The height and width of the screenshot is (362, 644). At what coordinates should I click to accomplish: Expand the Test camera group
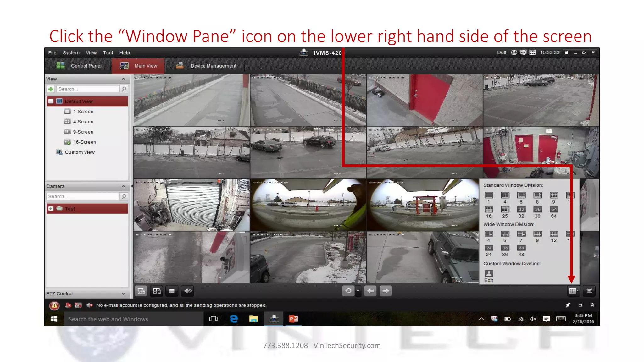pyautogui.click(x=51, y=209)
